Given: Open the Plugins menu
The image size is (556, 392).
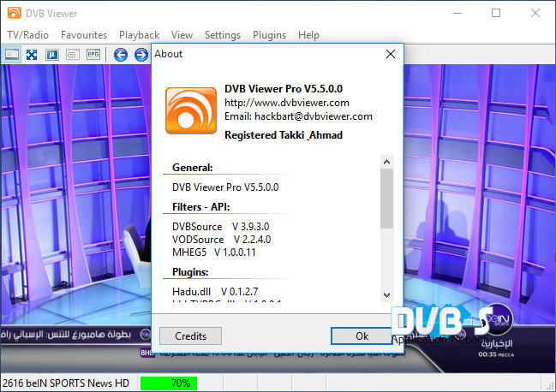Looking at the screenshot, I should tap(270, 35).
